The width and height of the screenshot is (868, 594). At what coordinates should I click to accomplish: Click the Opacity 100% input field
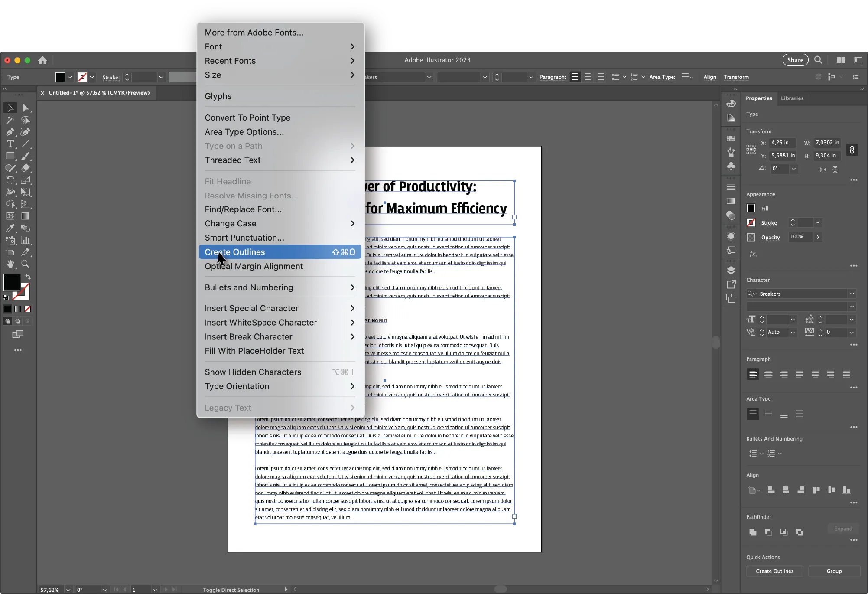800,237
